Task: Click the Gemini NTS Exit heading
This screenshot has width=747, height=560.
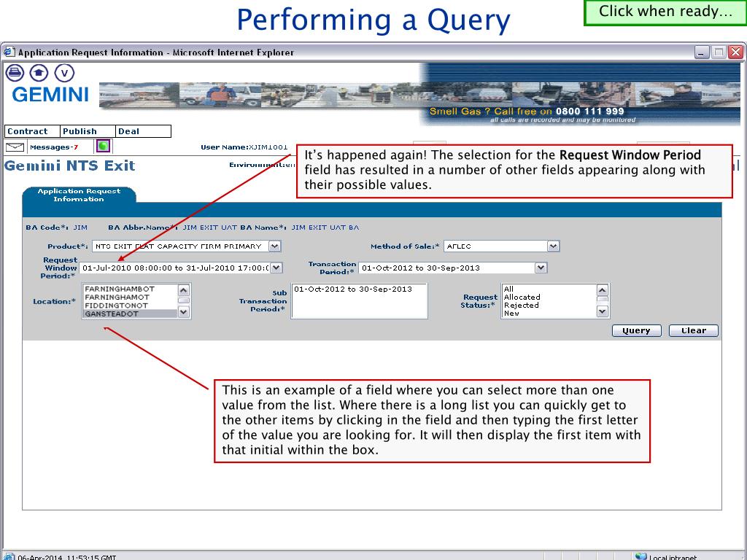Action: 69,166
